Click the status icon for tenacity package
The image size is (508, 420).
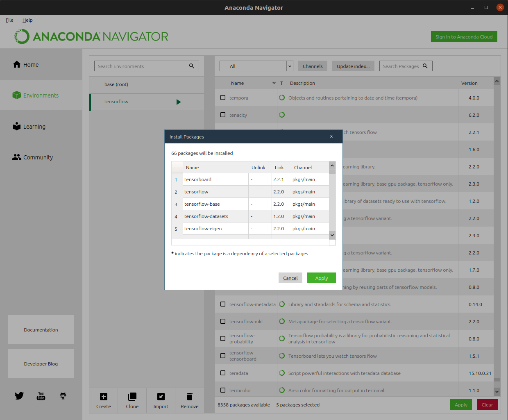tap(282, 115)
